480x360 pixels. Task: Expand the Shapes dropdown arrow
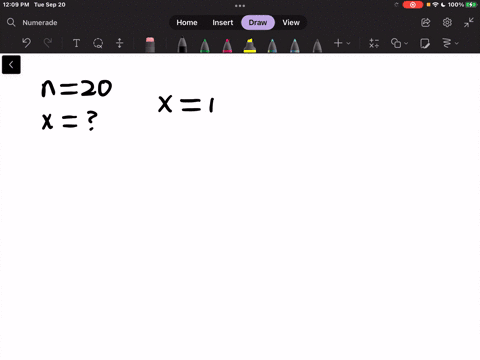coord(406,43)
